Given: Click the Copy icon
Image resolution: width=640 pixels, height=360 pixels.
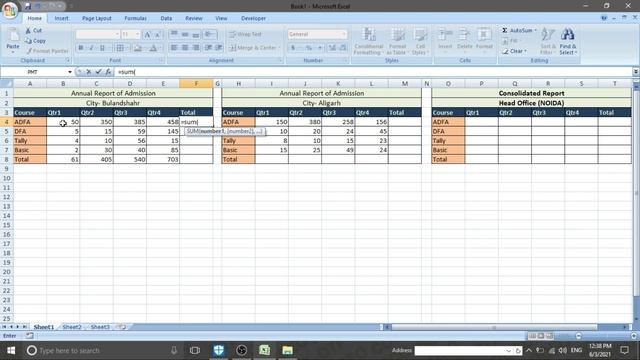Looking at the screenshot, I should click(28, 41).
